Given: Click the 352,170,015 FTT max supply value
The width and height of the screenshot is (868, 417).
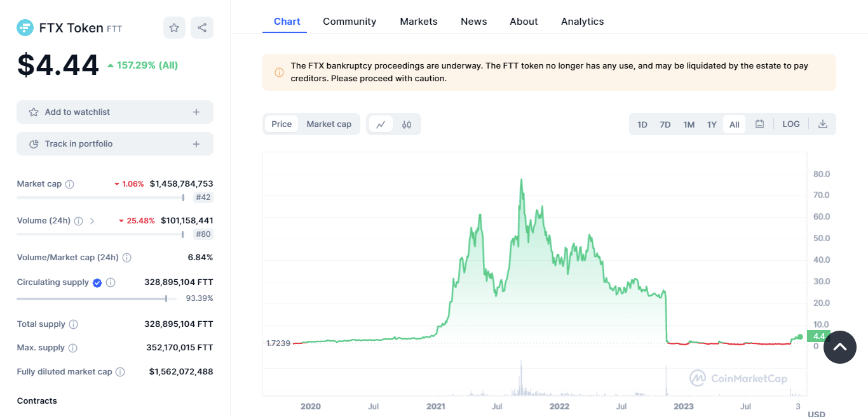Looking at the screenshot, I should click(x=180, y=348).
